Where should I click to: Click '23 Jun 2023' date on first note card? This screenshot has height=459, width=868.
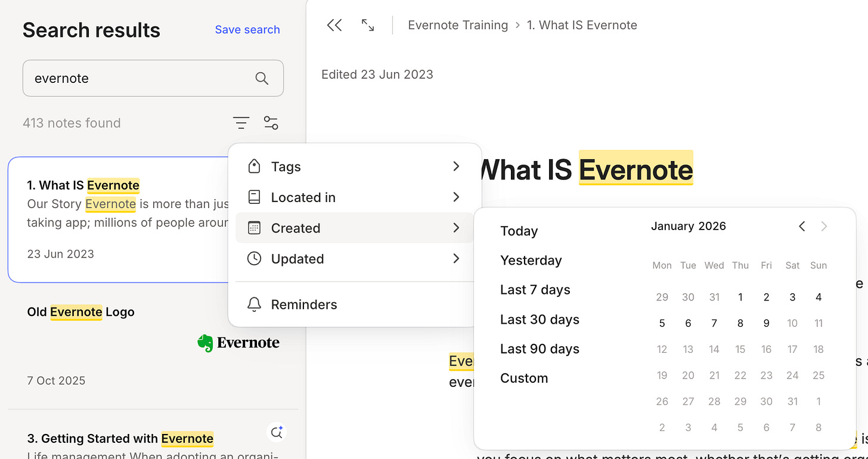[61, 254]
